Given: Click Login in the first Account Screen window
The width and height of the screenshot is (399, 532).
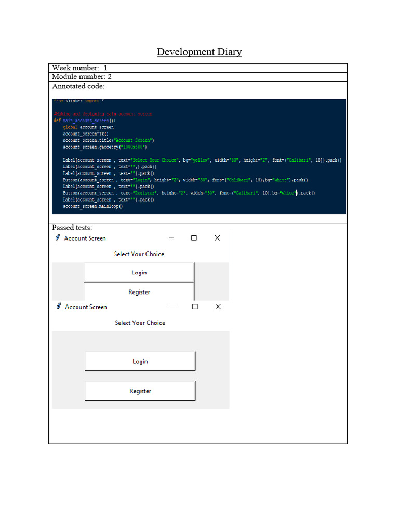Looking at the screenshot, I should click(139, 272).
